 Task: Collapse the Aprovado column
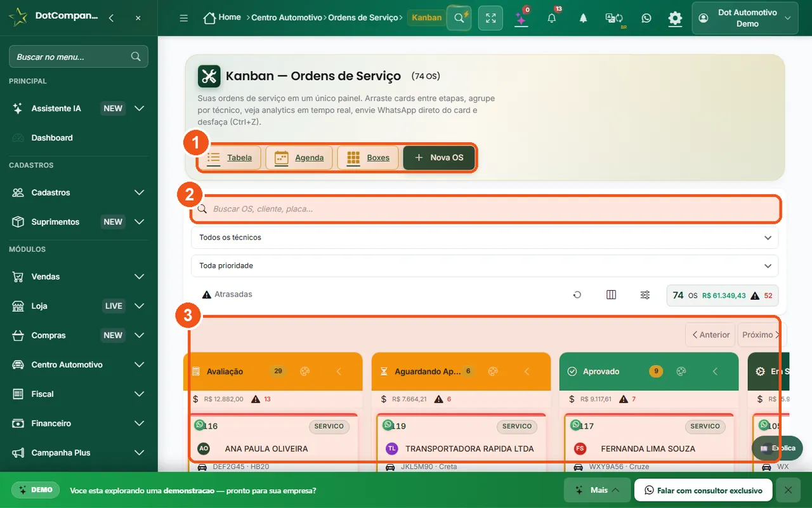(715, 371)
